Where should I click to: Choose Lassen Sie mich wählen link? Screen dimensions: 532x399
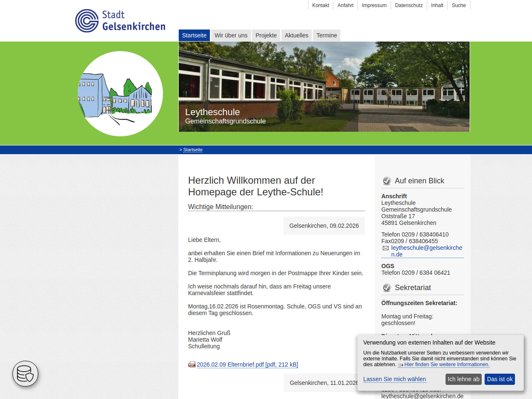(x=394, y=379)
